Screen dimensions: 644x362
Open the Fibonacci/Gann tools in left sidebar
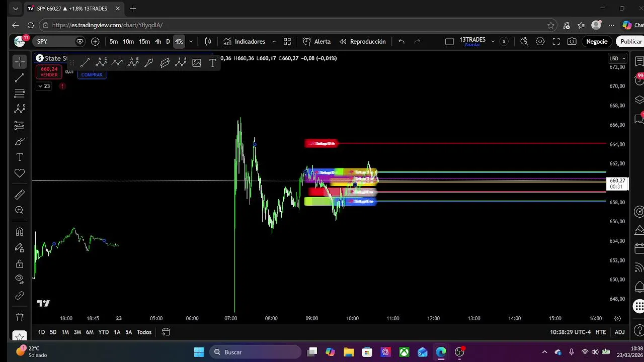coord(20,93)
